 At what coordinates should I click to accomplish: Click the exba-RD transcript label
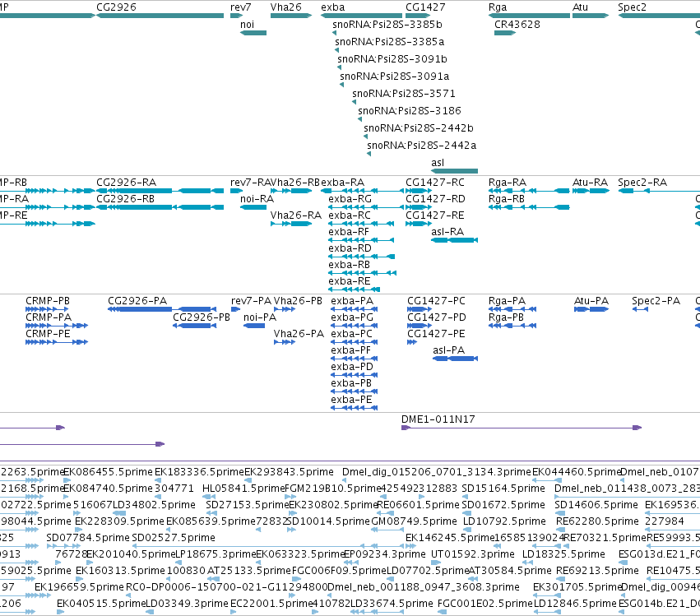(350, 248)
